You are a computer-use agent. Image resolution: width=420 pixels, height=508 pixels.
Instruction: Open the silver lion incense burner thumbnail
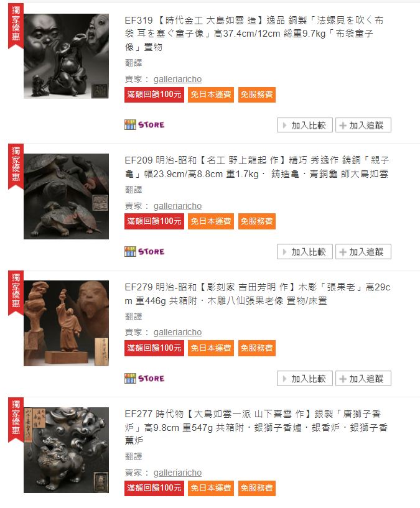(66, 450)
